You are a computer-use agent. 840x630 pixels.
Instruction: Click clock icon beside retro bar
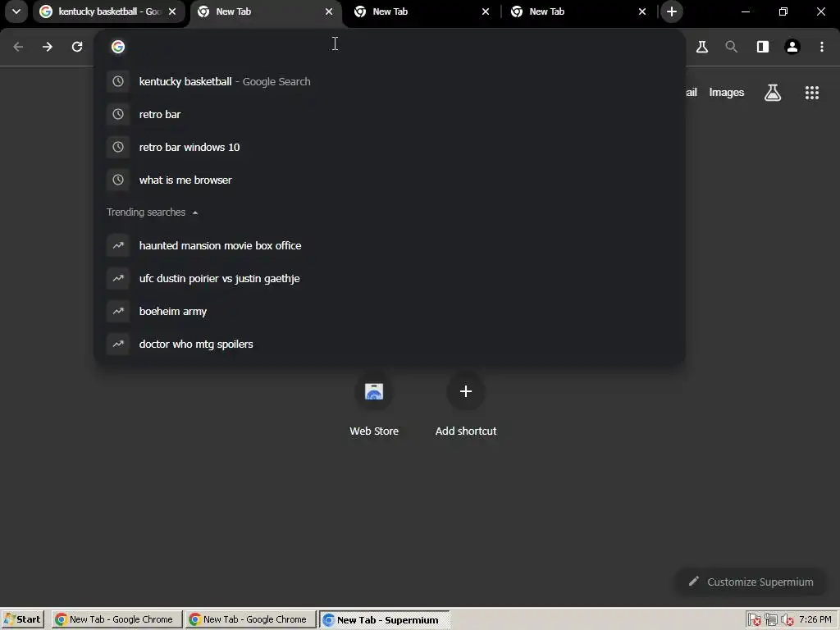[x=118, y=114]
